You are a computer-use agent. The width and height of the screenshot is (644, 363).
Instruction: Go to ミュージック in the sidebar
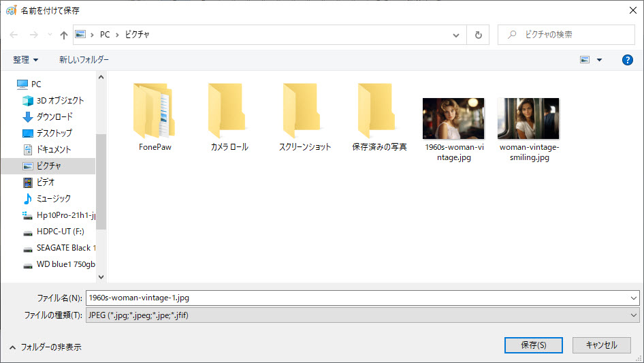[x=53, y=198]
